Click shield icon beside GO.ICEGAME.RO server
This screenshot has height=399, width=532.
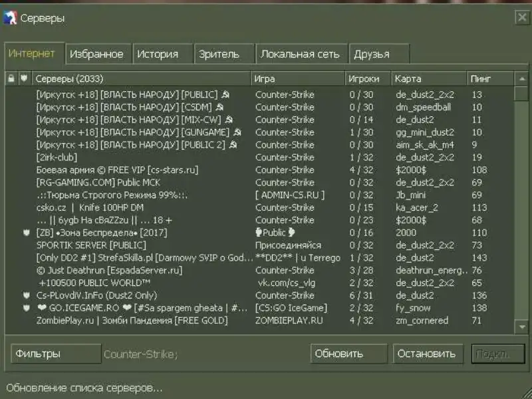[26, 308]
